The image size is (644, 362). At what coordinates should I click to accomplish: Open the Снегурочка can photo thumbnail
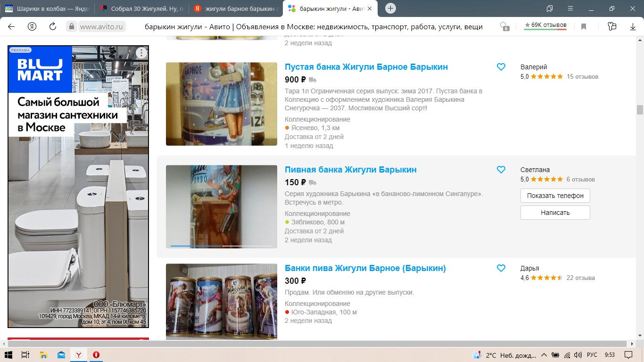pos(222,104)
